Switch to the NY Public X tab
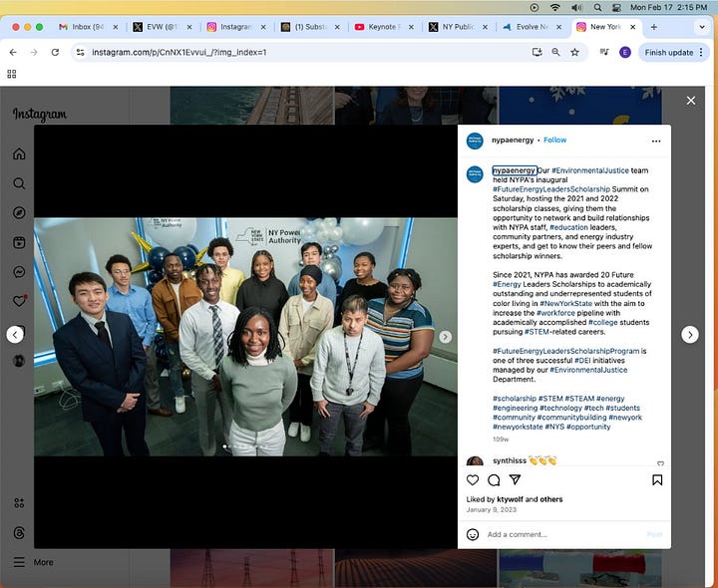This screenshot has width=718, height=588. point(457,27)
